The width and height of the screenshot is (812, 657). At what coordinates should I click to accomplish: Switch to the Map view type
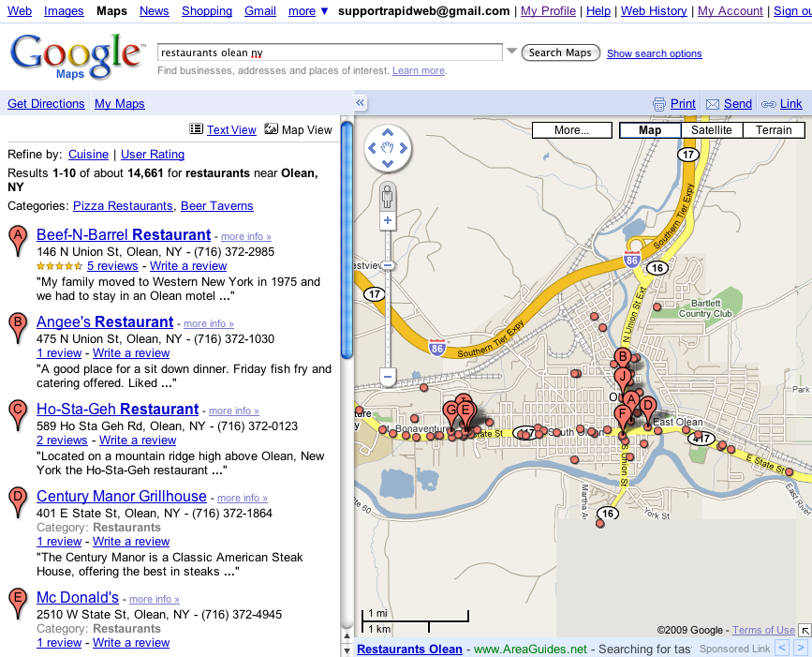pyautogui.click(x=650, y=130)
